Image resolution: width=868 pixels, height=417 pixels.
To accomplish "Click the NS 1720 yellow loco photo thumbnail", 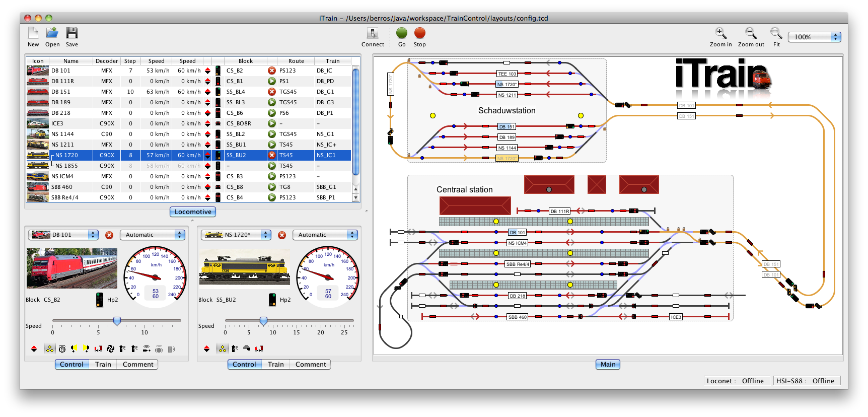I will (x=245, y=268).
